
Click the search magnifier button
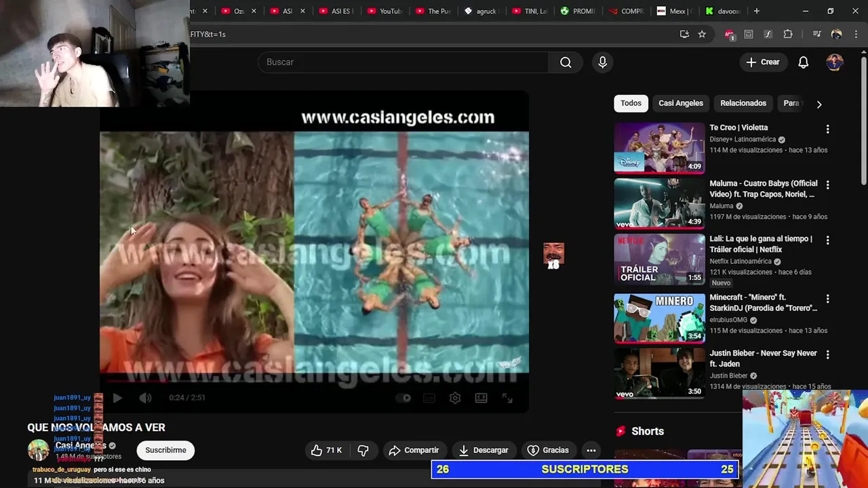coord(566,62)
